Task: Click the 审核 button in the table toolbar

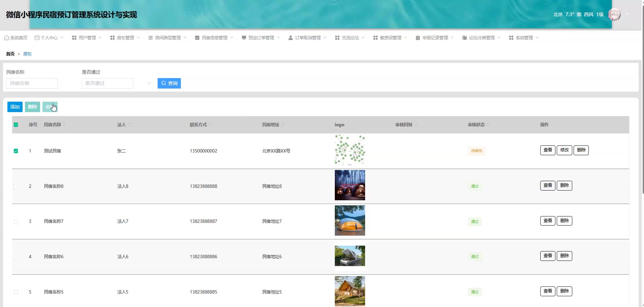Action: click(50, 107)
